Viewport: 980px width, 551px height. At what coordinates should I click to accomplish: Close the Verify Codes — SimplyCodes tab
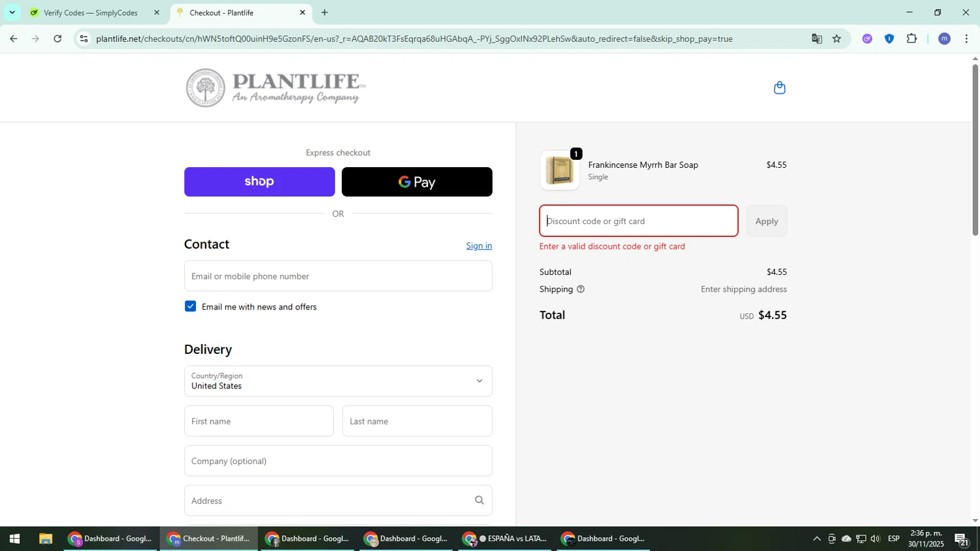click(x=156, y=12)
